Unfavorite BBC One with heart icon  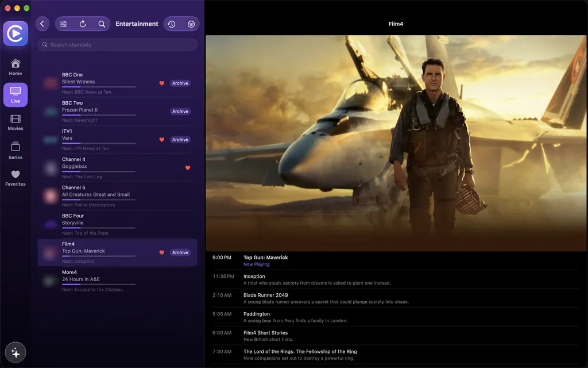[161, 83]
